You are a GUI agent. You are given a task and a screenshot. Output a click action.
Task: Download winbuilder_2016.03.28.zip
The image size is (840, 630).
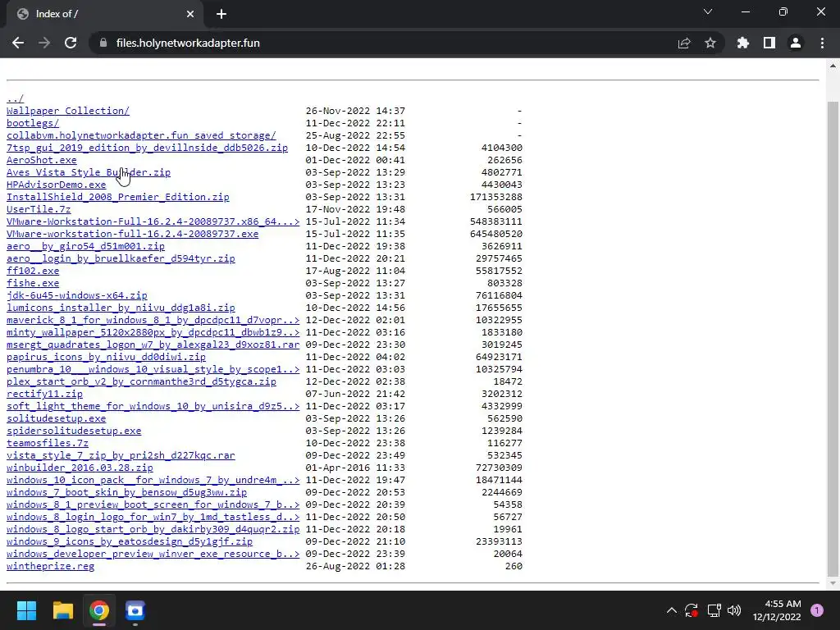tap(80, 468)
